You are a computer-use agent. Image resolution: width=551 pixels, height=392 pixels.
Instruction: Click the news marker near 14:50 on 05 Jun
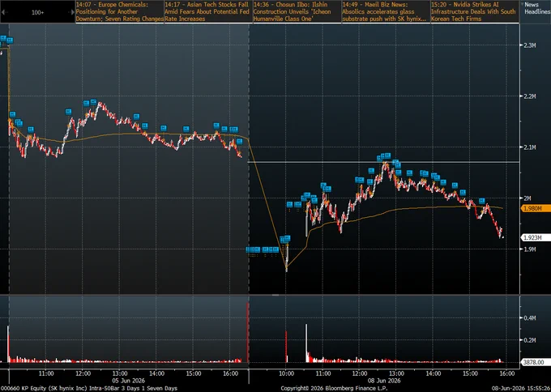[186, 129]
